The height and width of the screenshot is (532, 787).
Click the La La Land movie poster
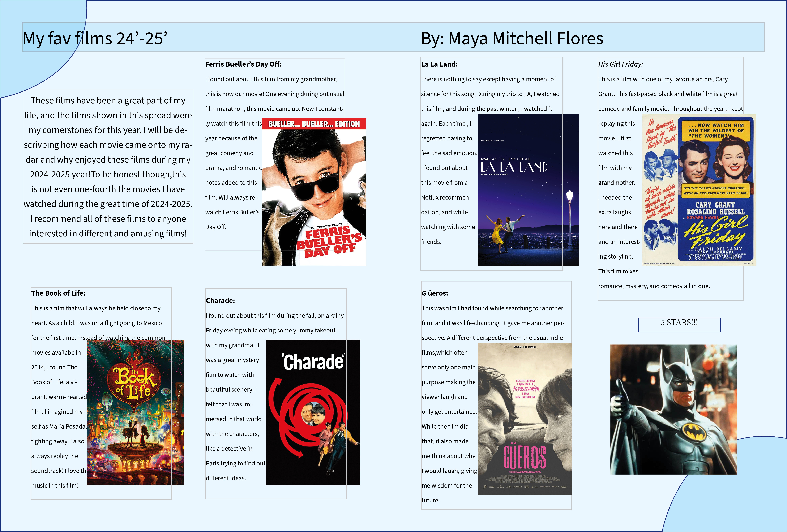pos(528,190)
